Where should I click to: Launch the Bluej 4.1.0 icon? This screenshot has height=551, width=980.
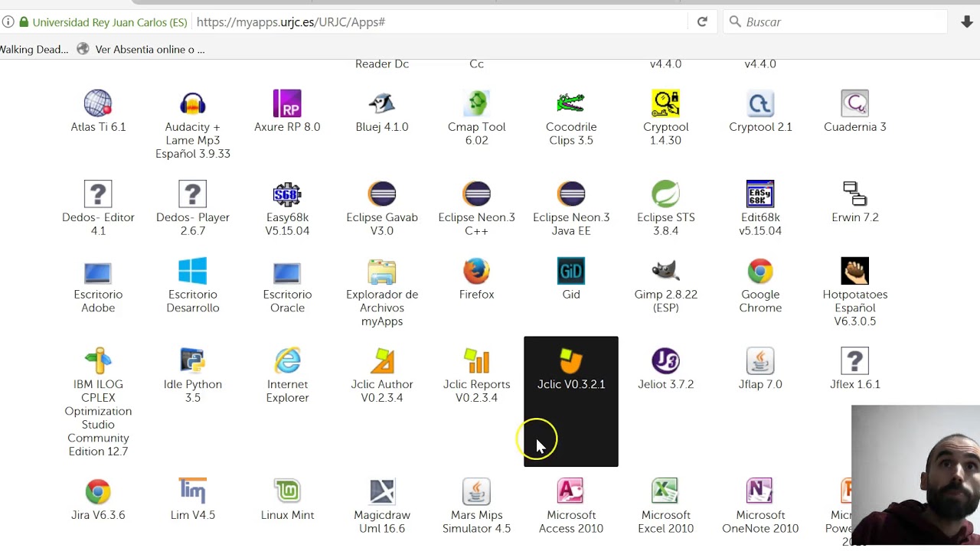click(382, 103)
